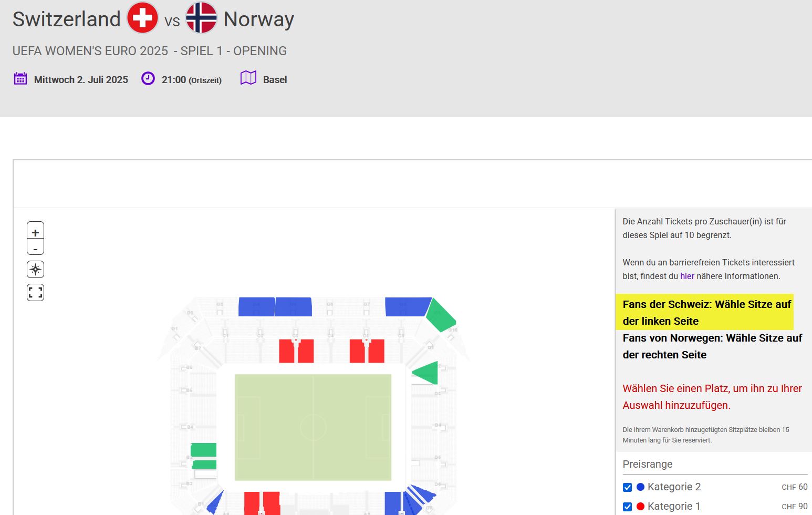This screenshot has width=812, height=515.
Task: Uncheck the Kategorie 1 price filter
Action: (x=627, y=507)
